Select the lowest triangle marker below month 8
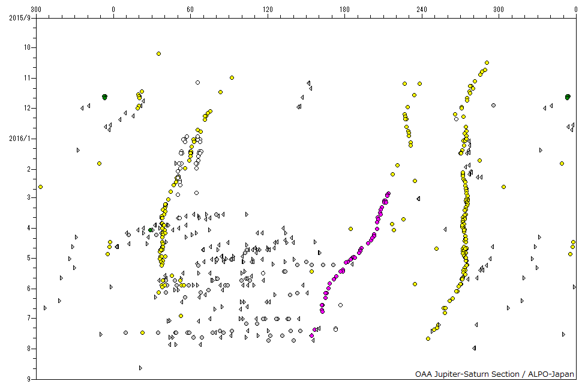The height and width of the screenshot is (390, 588). [140, 368]
